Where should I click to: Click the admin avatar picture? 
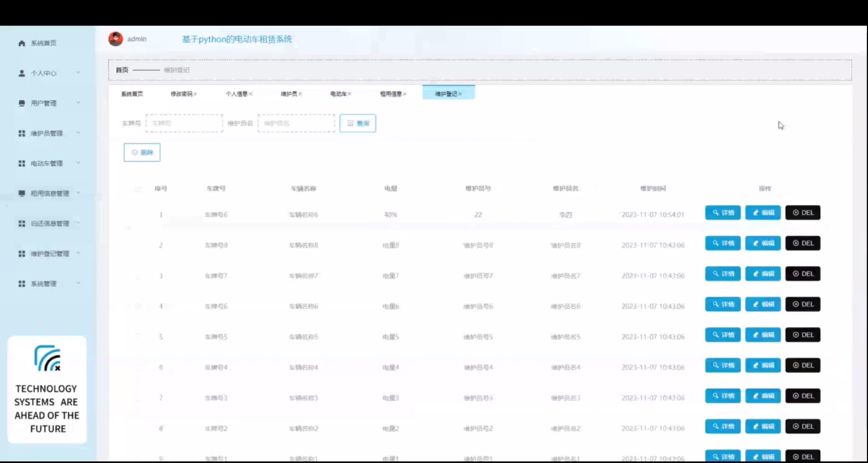(x=116, y=39)
